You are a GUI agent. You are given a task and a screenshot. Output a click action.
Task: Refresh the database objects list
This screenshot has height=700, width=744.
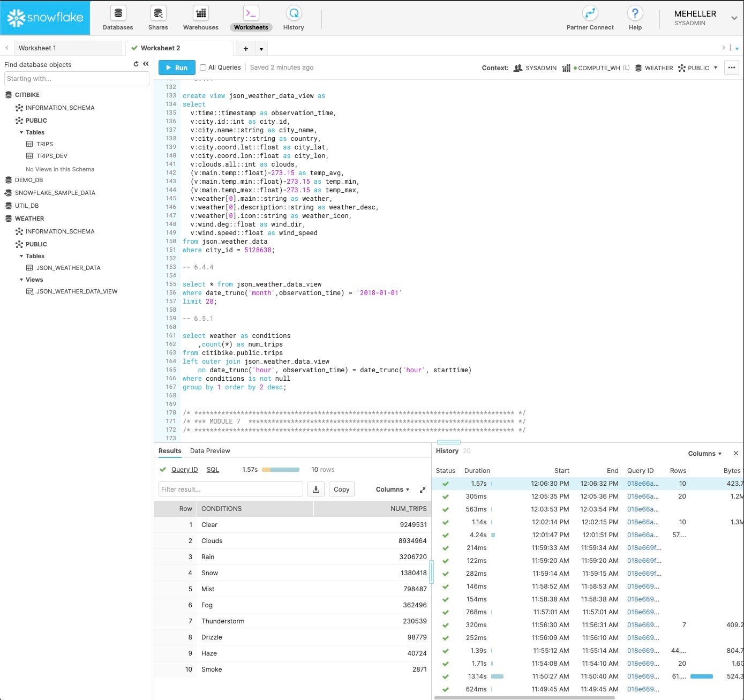pyautogui.click(x=136, y=64)
